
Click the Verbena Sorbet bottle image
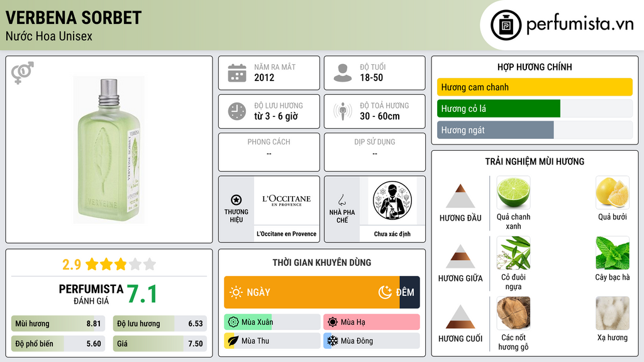[109, 150]
